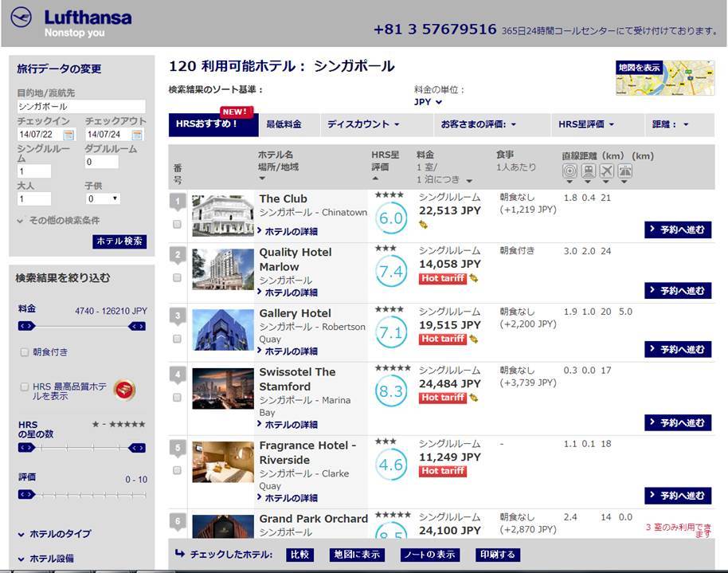Click the highway distance icon

tap(625, 171)
